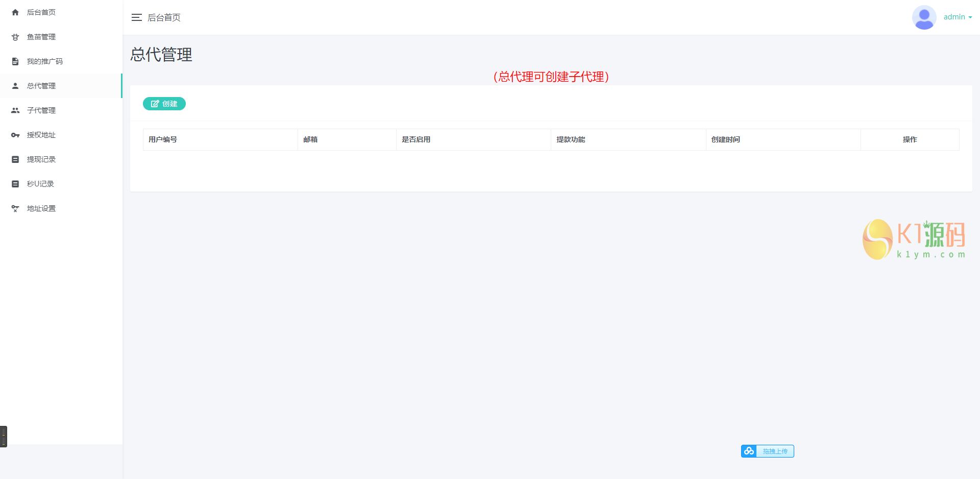This screenshot has height=479, width=980.
Task: Select 总代管理 in the sidebar
Action: coord(61,86)
